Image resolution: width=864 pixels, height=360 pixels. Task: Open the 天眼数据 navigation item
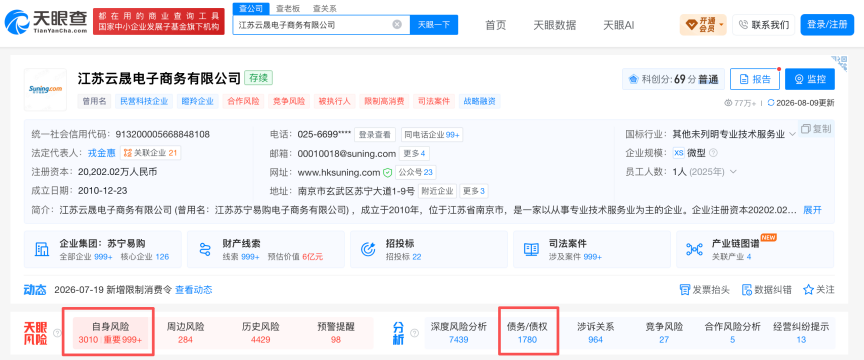tap(554, 25)
